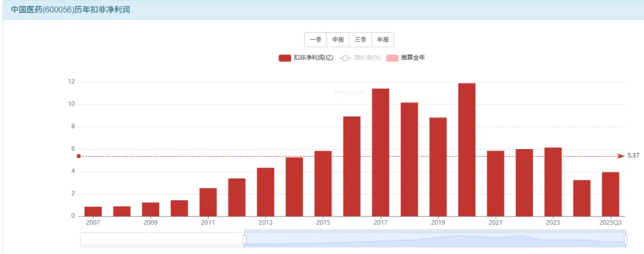Click the right handle of zoom slider

626,240
